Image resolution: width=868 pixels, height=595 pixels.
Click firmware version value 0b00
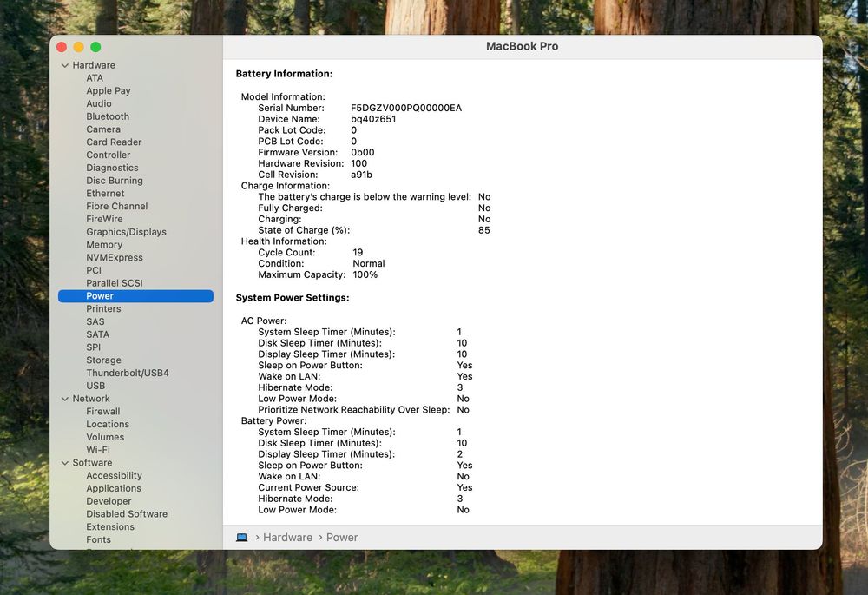click(362, 152)
